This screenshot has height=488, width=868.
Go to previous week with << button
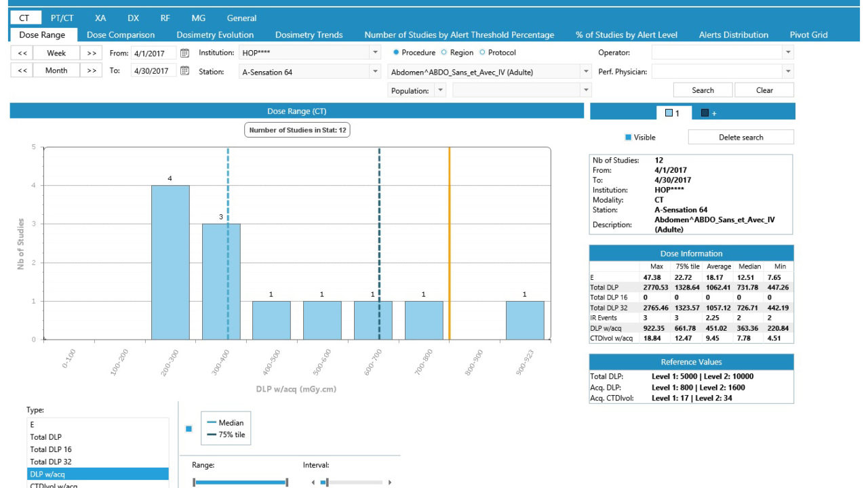point(22,53)
